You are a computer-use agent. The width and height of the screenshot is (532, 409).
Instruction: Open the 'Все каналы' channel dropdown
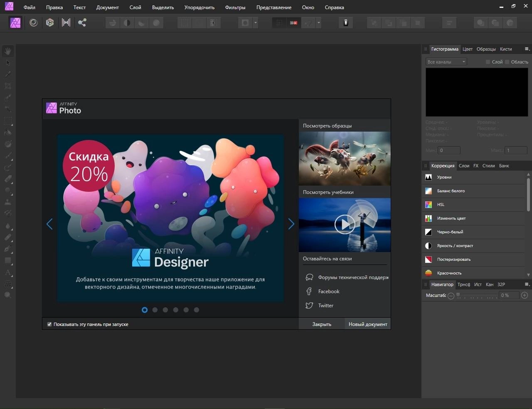click(x=446, y=62)
